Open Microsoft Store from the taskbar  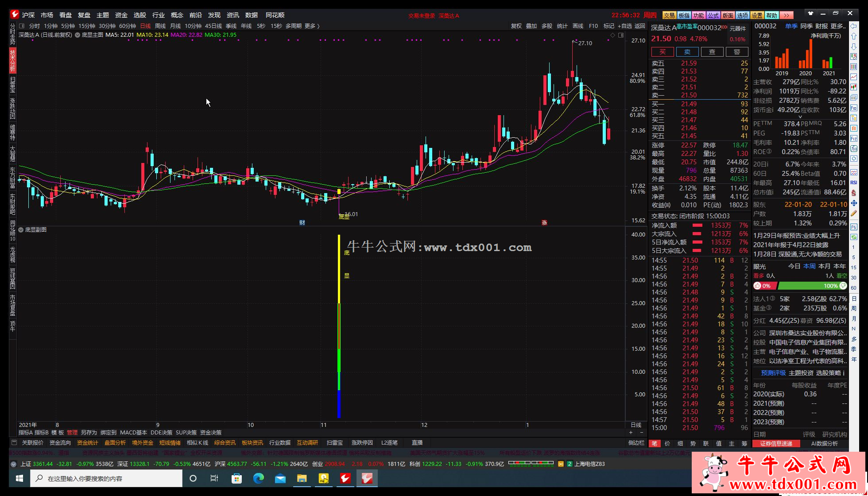[x=236, y=478]
